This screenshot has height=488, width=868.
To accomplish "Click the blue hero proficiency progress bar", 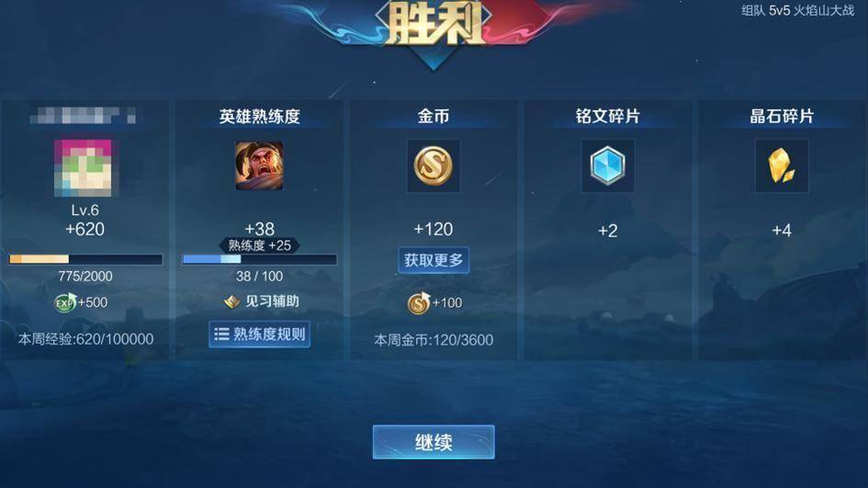I will click(259, 259).
